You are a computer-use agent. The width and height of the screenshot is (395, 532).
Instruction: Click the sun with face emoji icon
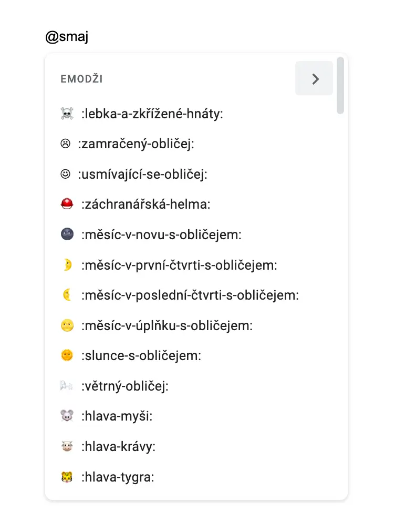67,356
